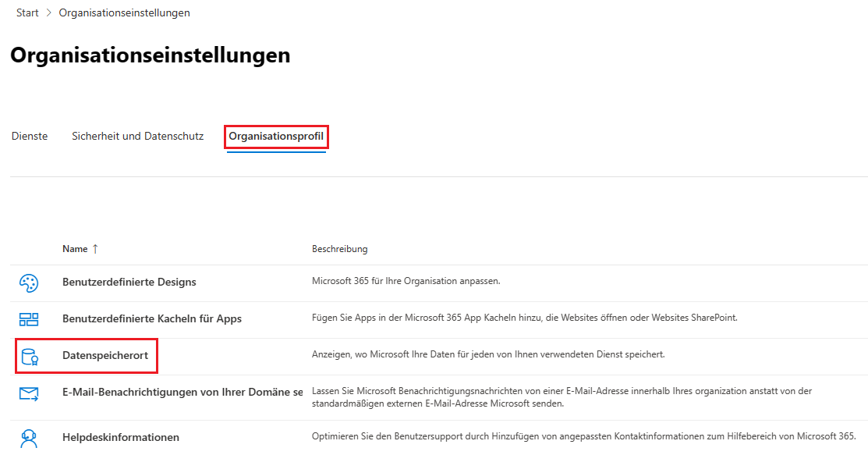Open the Helpdeskinformationen entry
Image resolution: width=868 pixels, height=455 pixels.
[121, 438]
